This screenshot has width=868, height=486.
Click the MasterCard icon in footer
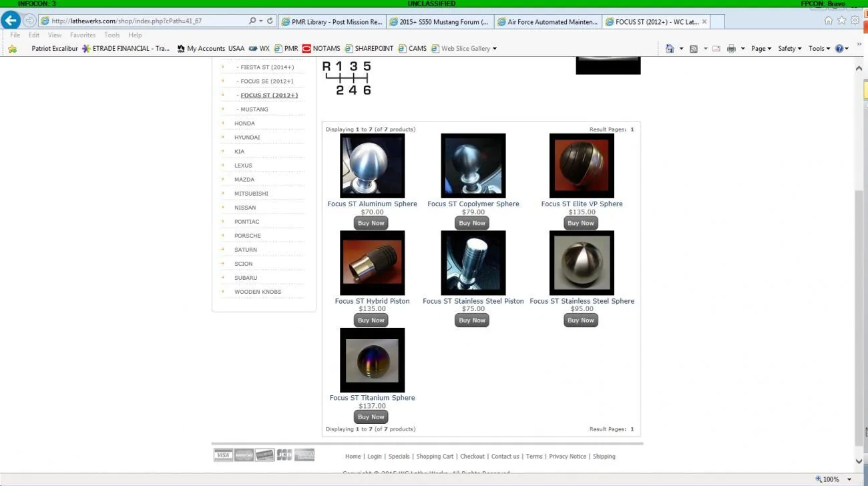pos(244,455)
